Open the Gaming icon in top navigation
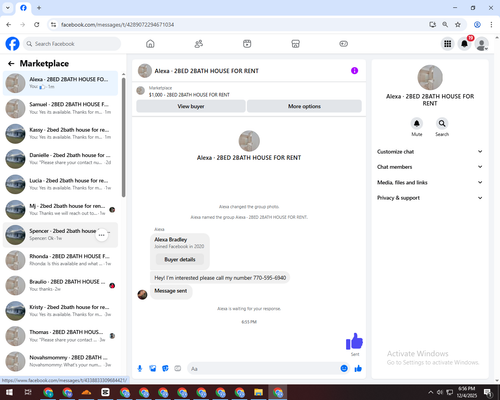Viewport: 500px width, 400px height. [344, 44]
